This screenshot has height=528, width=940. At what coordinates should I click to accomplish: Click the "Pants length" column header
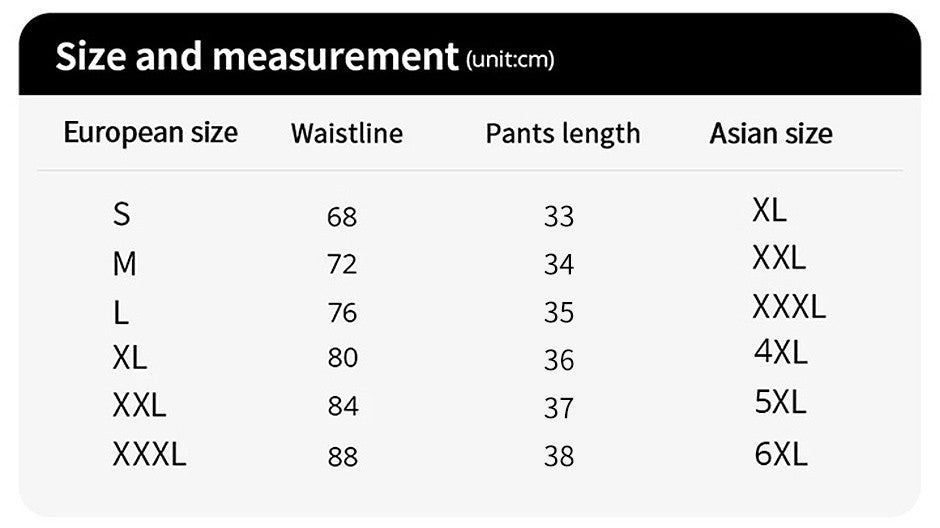(x=563, y=134)
